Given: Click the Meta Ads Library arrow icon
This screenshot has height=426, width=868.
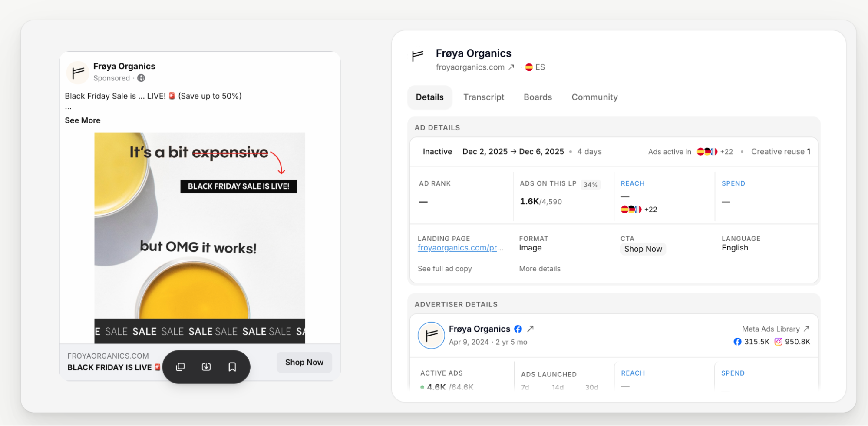Looking at the screenshot, I should point(806,329).
